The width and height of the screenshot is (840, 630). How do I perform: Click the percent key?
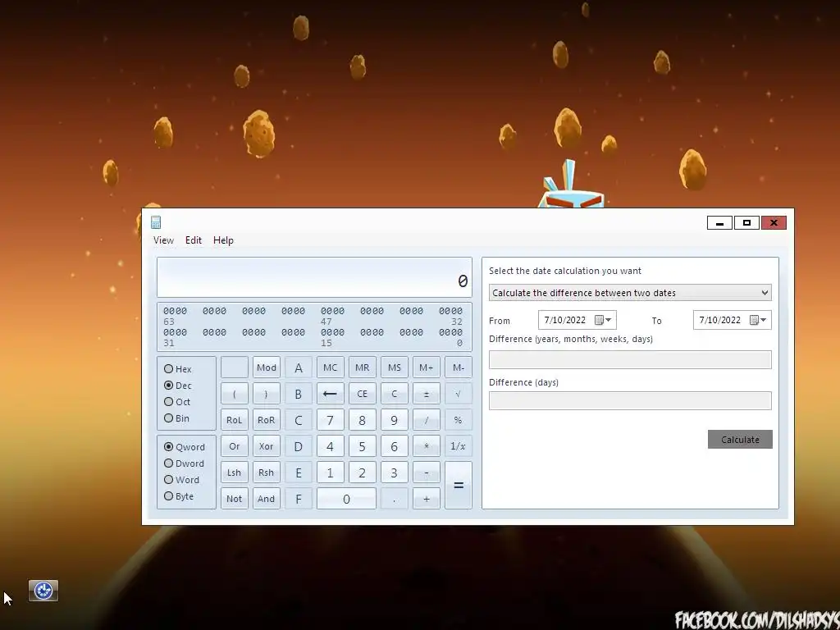click(458, 420)
